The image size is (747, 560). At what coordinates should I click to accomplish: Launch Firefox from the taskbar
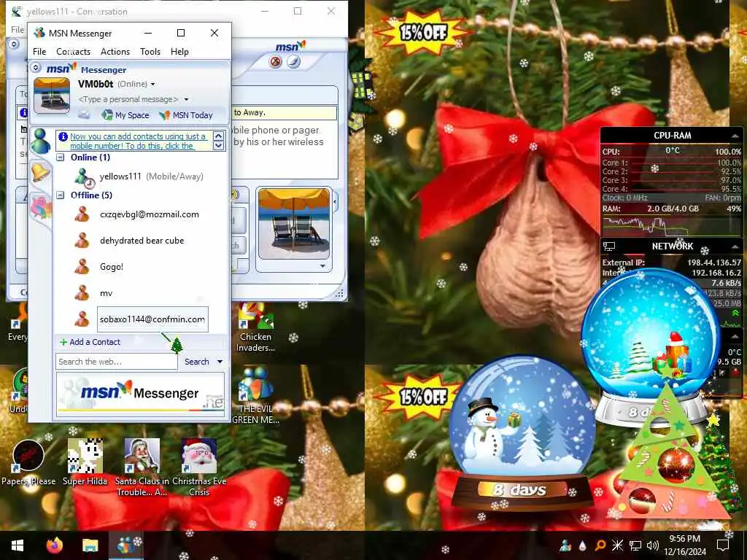click(54, 545)
